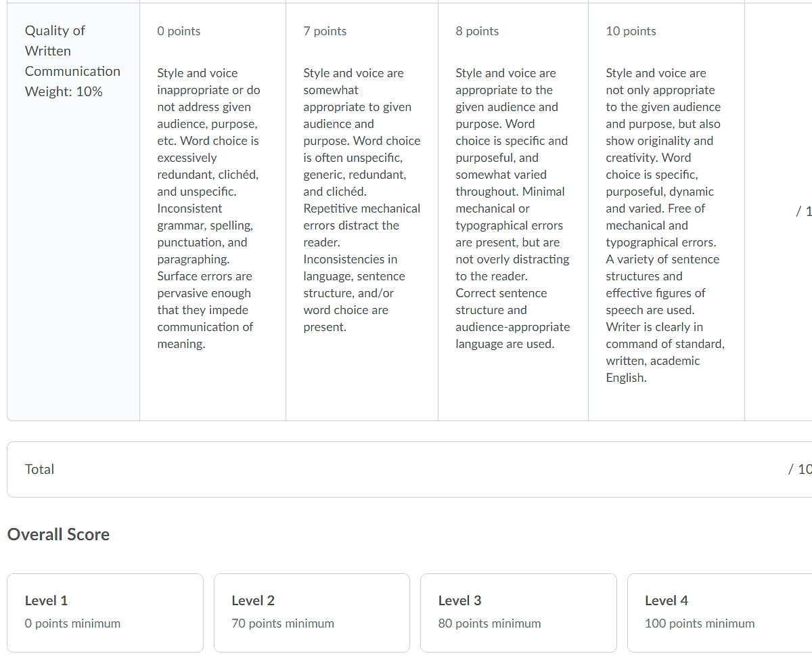Click the "80 points minimum" text
Image resolution: width=812 pixels, height=658 pixels.
(x=489, y=623)
